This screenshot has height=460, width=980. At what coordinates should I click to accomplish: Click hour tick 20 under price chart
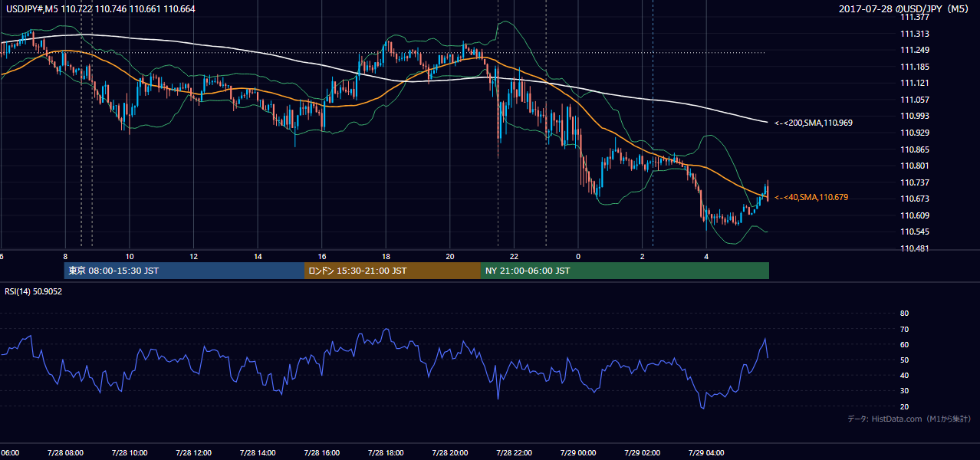point(450,256)
